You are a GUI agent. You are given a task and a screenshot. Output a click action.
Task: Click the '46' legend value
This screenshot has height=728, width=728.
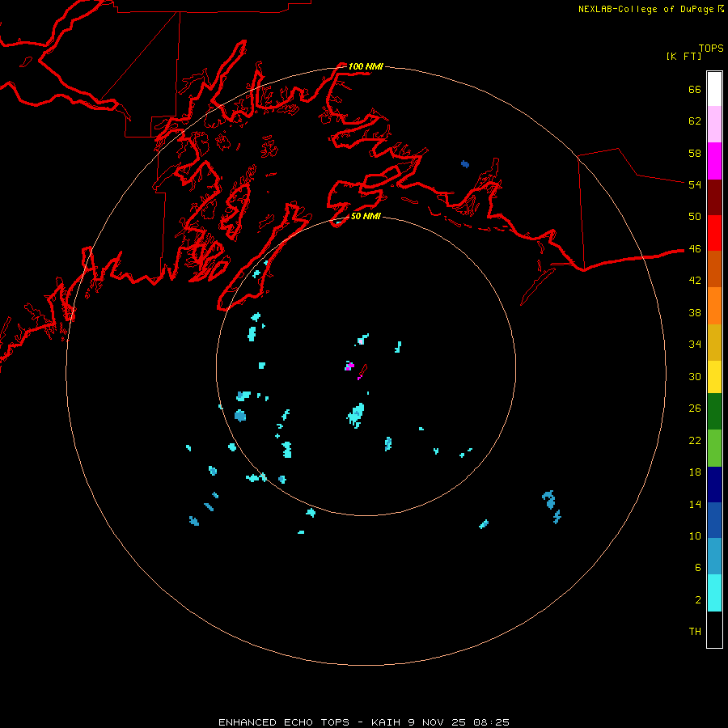[695, 249]
